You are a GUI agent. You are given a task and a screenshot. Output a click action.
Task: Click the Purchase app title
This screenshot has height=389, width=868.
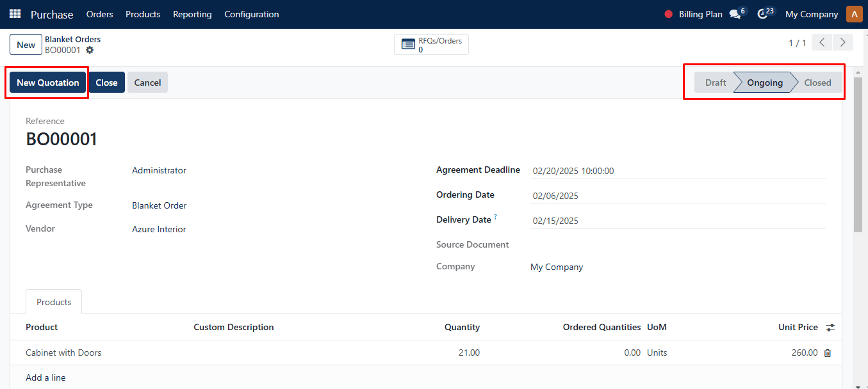(x=52, y=14)
